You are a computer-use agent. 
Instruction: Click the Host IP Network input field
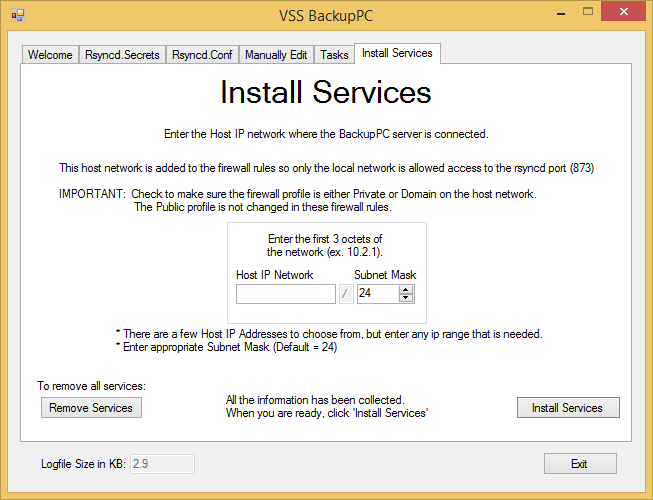click(x=286, y=294)
